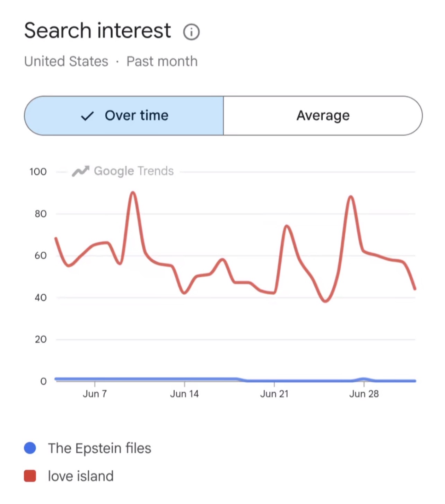Click the blue Epstein files legend dot
This screenshot has width=445, height=504.
[x=30, y=448]
